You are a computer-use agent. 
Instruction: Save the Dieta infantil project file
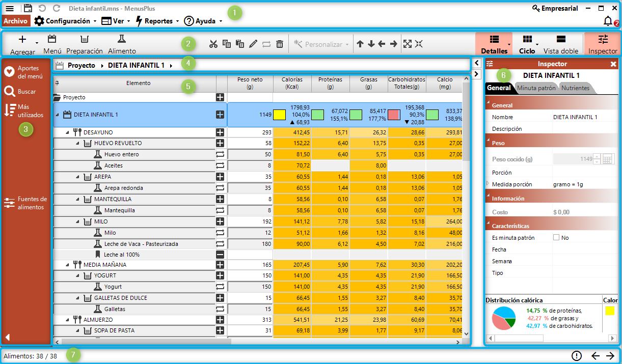tap(29, 9)
